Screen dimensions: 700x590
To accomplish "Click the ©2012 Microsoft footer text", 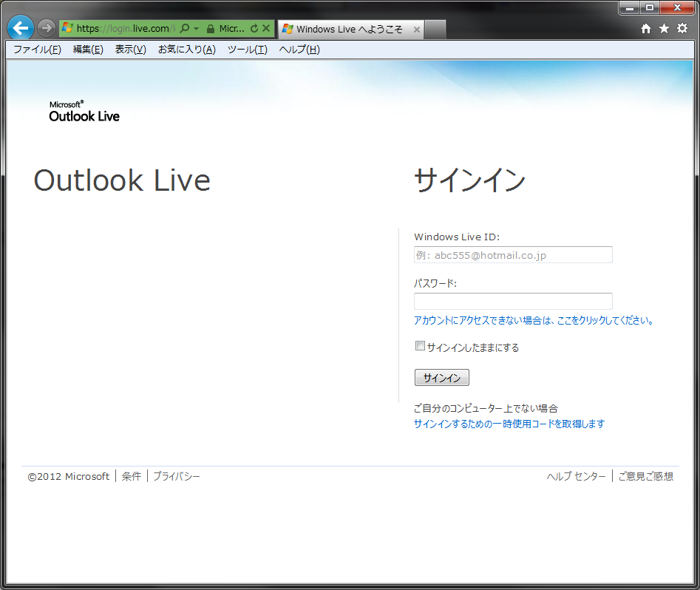I will 68,477.
